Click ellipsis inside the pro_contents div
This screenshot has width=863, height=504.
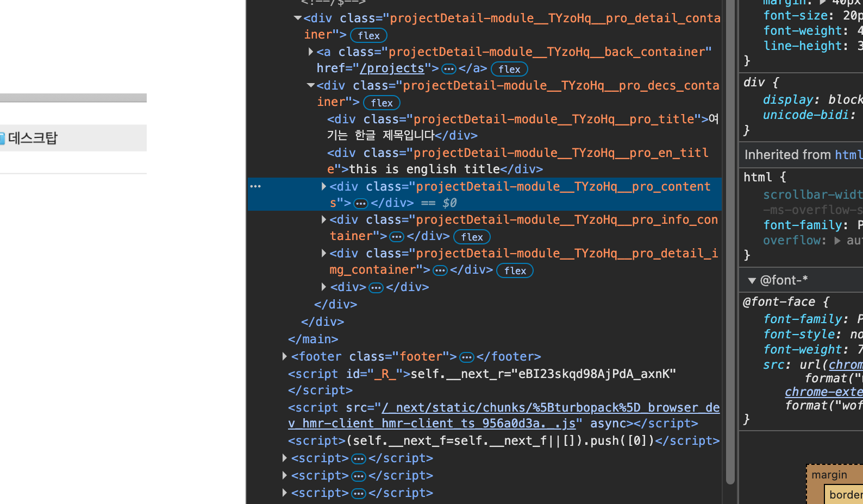pos(361,204)
